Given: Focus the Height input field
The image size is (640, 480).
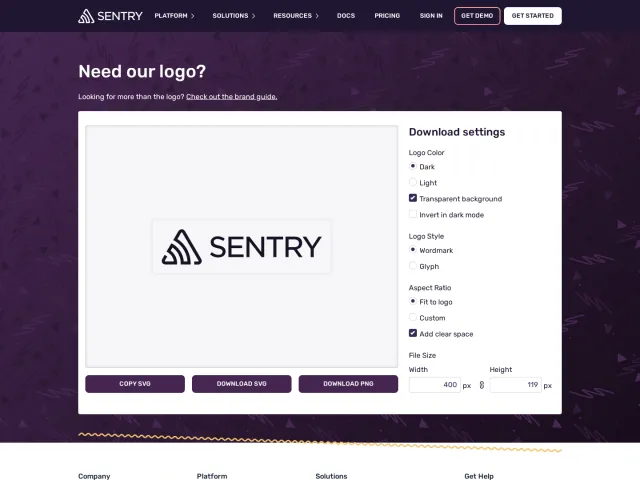Looking at the screenshot, I should point(516,385).
